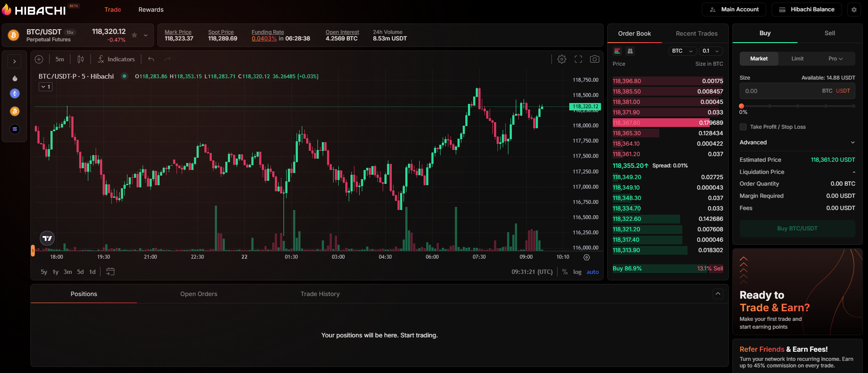
Task: Switch to the Trade History tab
Action: 320,294
